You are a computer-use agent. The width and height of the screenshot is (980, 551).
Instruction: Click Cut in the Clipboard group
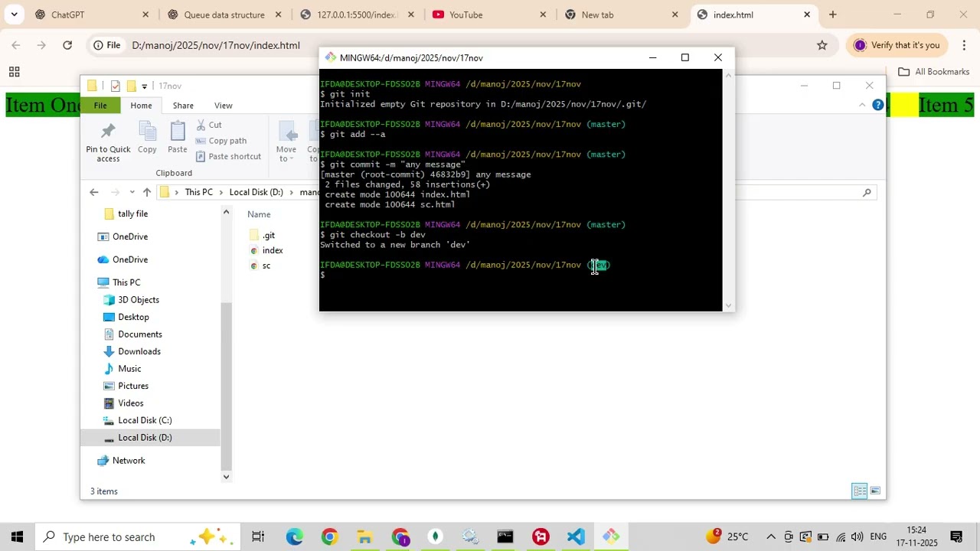(208, 125)
